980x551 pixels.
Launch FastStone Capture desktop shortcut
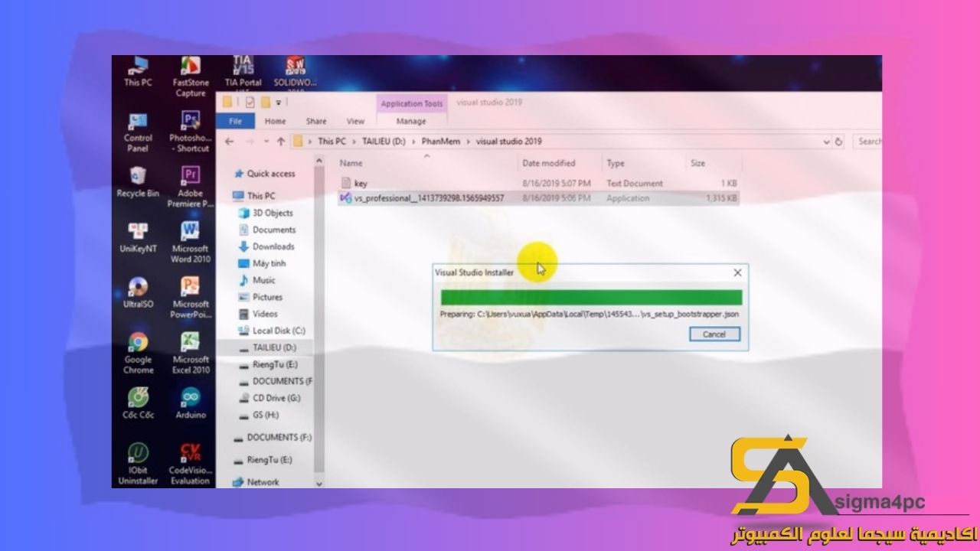point(190,77)
